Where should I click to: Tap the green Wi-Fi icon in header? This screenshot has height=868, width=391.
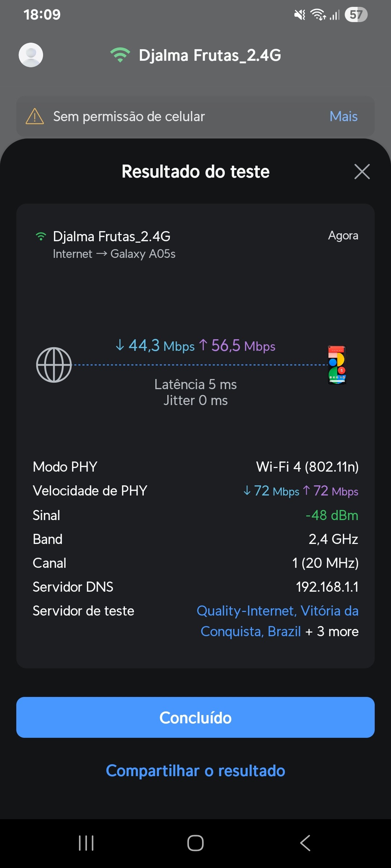coord(120,55)
